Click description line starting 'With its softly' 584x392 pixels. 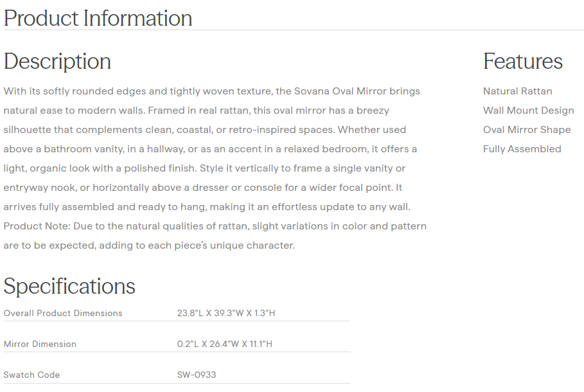211,91
